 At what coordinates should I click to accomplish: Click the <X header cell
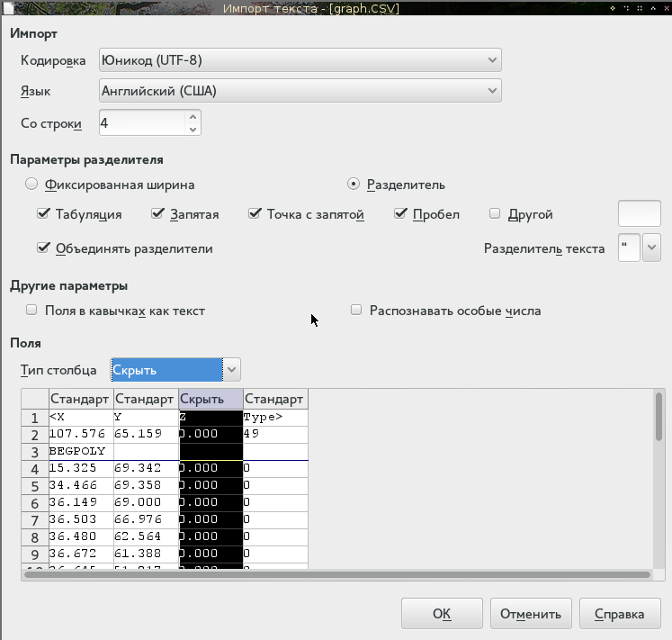tap(81, 417)
